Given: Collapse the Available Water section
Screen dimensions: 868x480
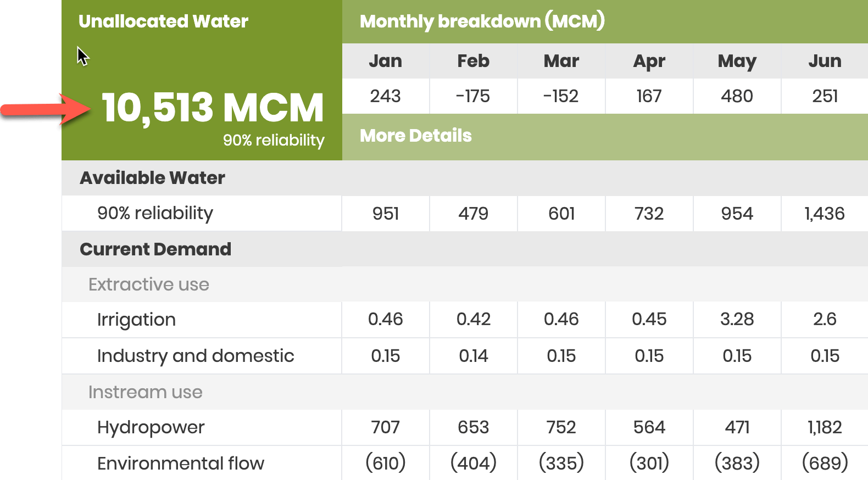Looking at the screenshot, I should coord(152,177).
